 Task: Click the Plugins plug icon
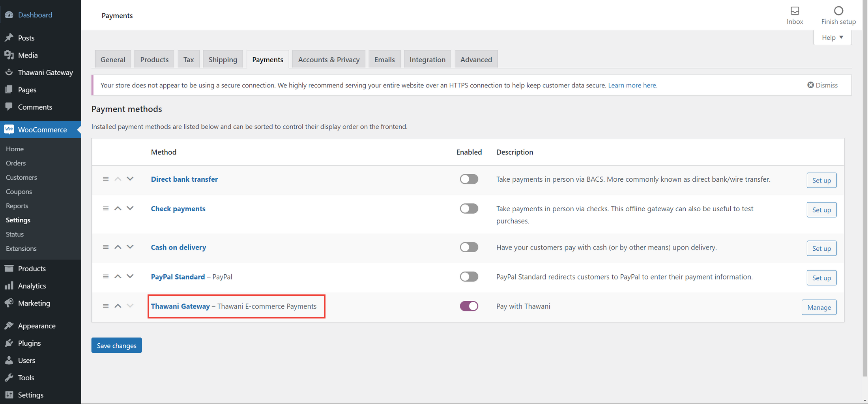click(9, 343)
